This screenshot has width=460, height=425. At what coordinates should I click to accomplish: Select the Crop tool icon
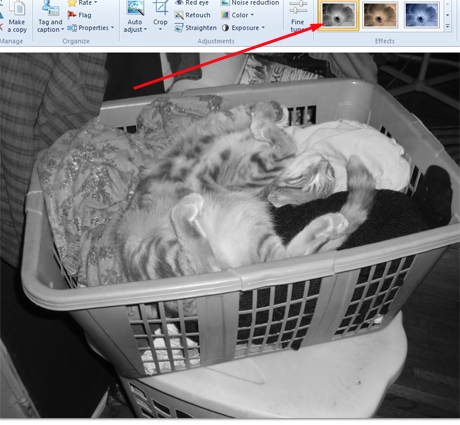[x=160, y=8]
